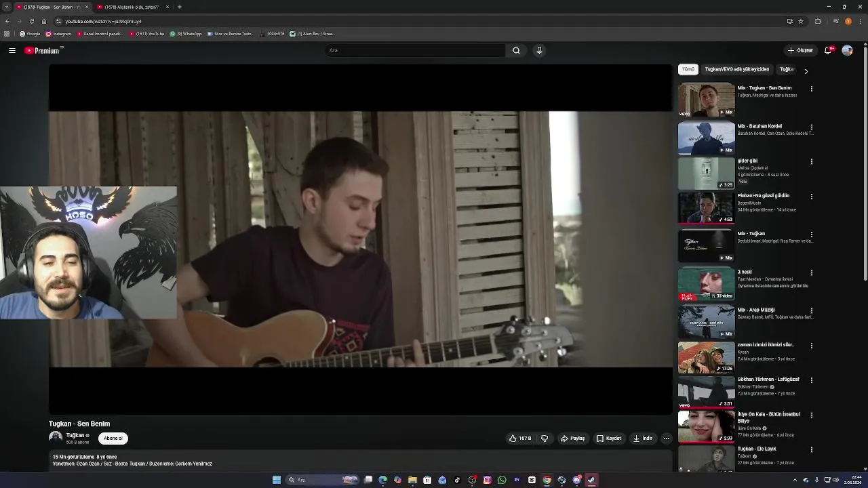Image resolution: width=868 pixels, height=488 pixels.
Task: Open WhatsApp bookmark in bookmarks bar
Action: (186, 34)
